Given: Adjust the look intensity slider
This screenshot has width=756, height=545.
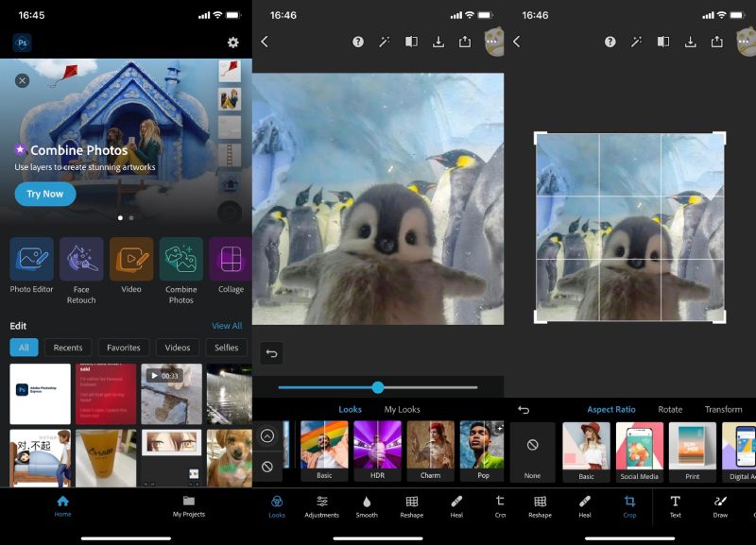Looking at the screenshot, I should (x=378, y=387).
